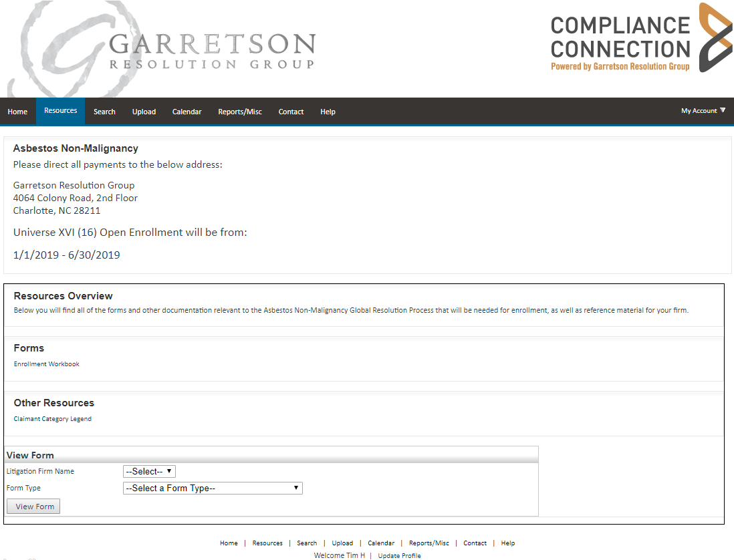Click the Resources Overview heading
Viewport: 734px width, 560px height.
pyautogui.click(x=64, y=296)
